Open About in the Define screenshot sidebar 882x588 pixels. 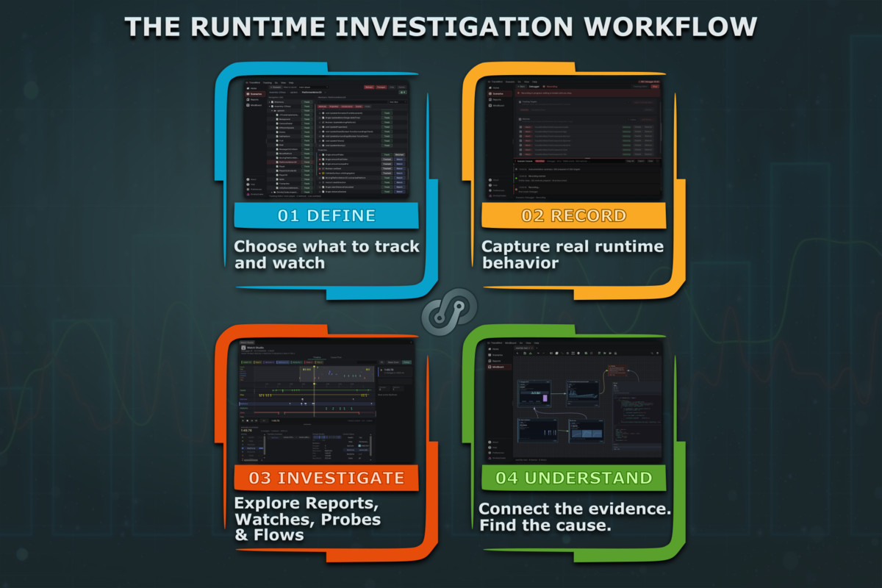tap(252, 179)
